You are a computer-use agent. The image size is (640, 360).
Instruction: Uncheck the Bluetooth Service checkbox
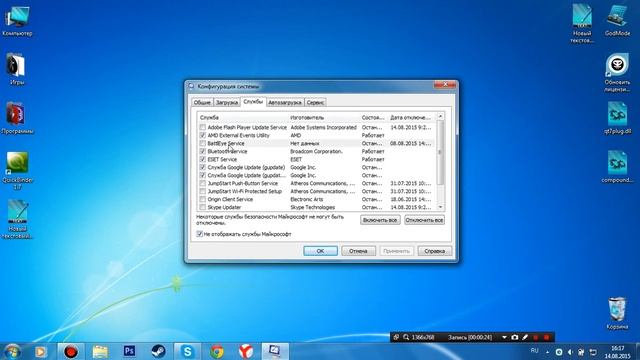coord(202,151)
